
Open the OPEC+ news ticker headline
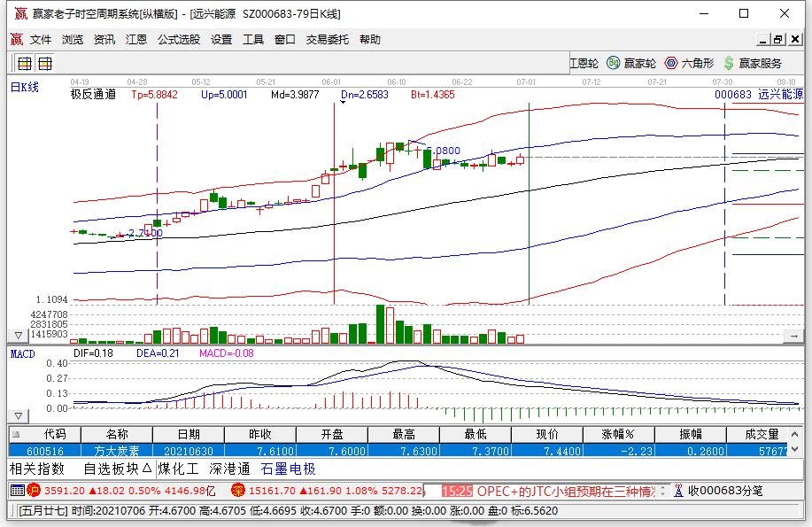pos(566,491)
